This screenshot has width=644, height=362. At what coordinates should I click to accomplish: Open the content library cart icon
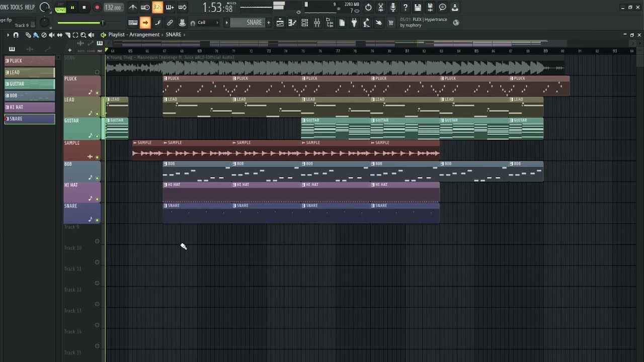391,23
